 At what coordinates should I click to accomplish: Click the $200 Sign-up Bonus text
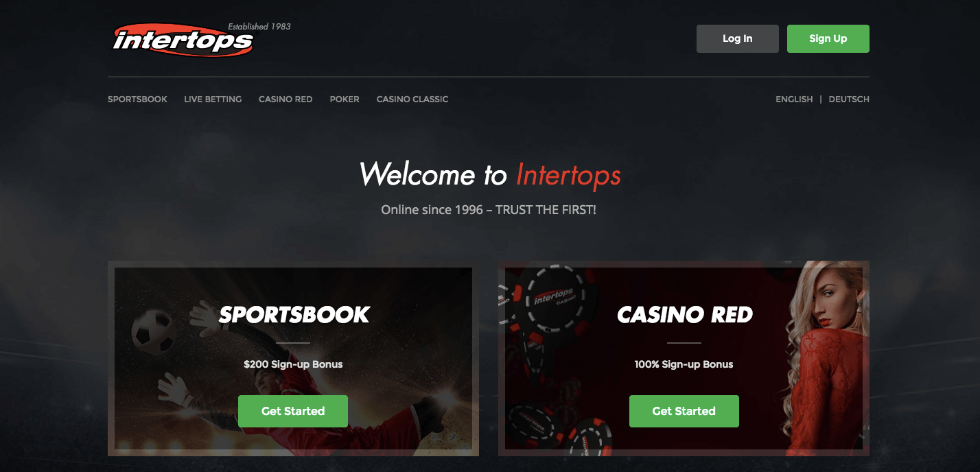coord(293,364)
